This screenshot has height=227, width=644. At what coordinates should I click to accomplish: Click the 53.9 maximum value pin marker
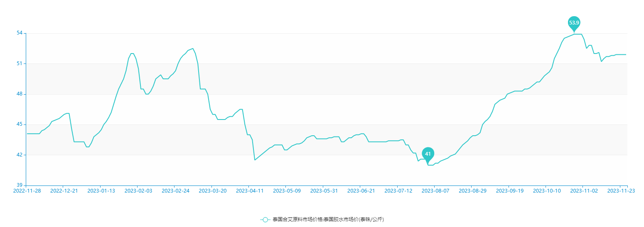(x=574, y=23)
